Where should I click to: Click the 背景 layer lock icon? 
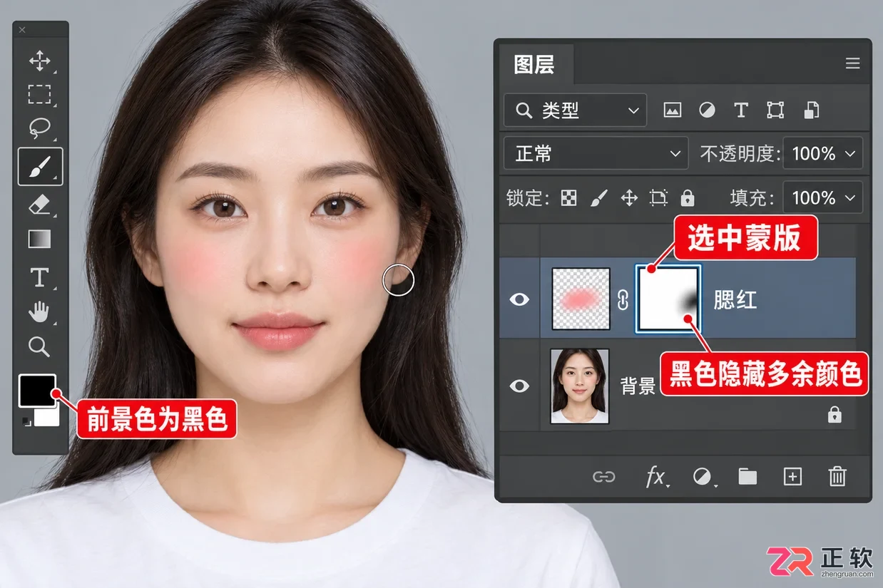tap(834, 414)
